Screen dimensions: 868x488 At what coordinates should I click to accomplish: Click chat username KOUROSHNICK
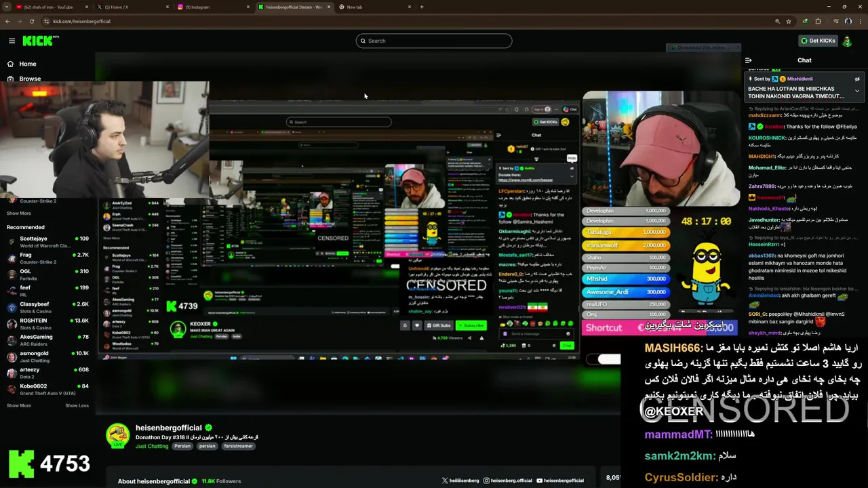[x=768, y=138]
